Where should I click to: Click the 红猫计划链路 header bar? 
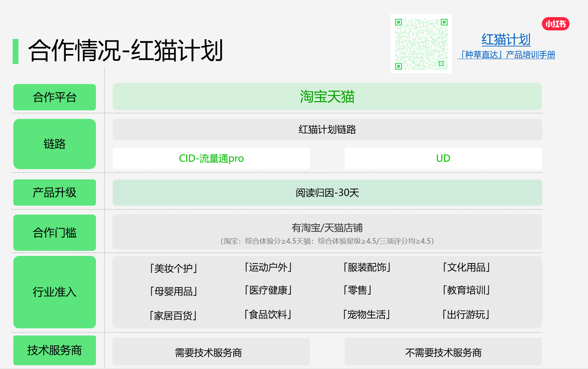327,129
